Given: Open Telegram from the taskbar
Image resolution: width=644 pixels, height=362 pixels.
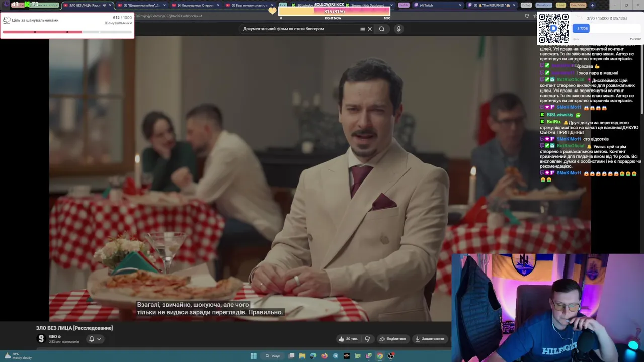Looking at the screenshot, I should pos(336,356).
